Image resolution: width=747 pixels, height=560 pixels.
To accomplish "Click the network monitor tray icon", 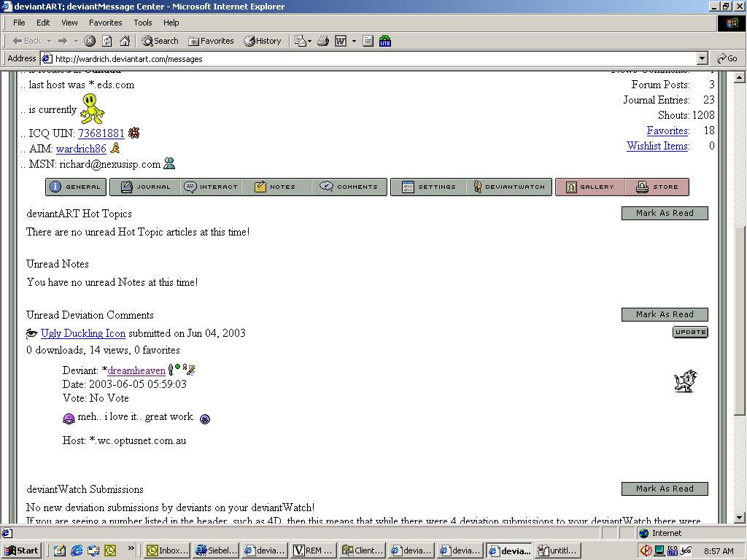I will (x=659, y=551).
